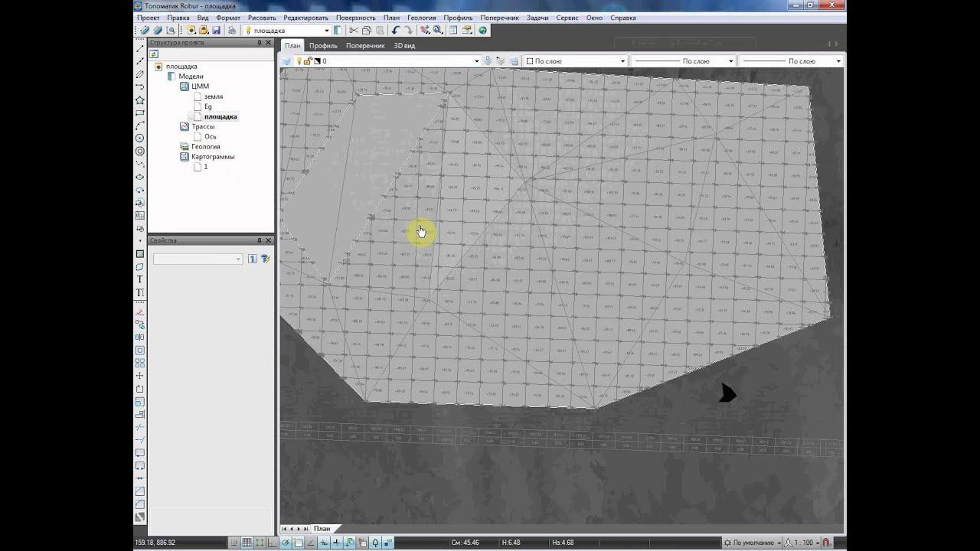Screen dimensions: 980x551
Task: Select cartogram '1' in project tree
Action: [205, 167]
